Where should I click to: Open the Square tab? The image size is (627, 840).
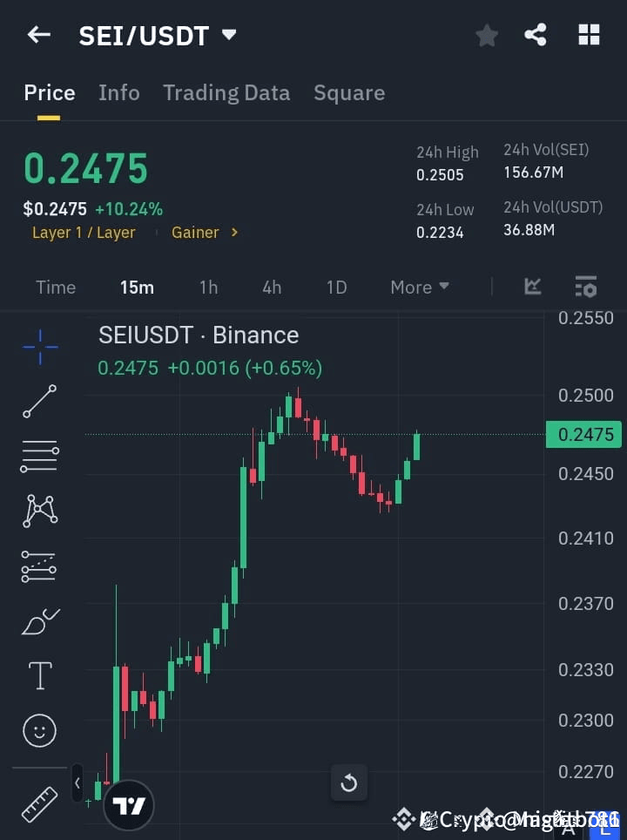[x=349, y=93]
